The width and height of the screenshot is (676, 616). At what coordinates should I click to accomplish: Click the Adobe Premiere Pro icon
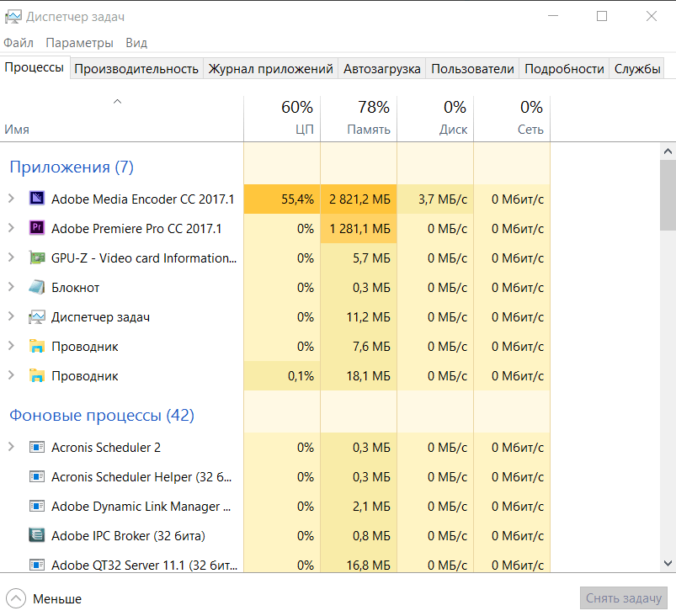coord(36,228)
